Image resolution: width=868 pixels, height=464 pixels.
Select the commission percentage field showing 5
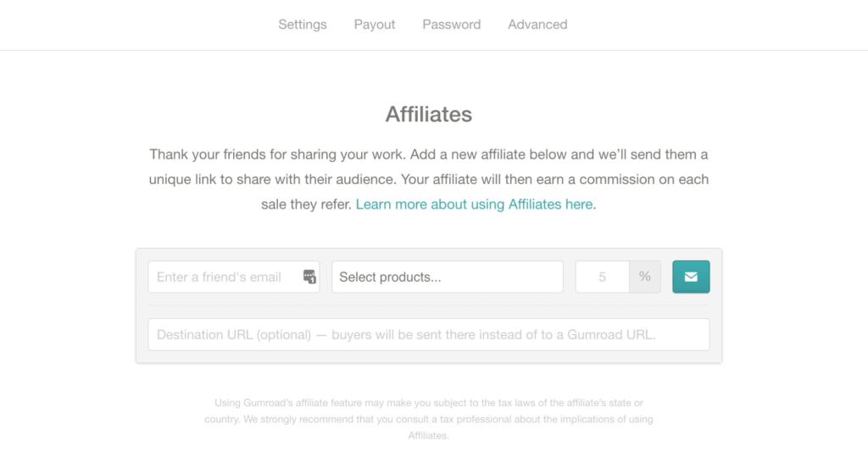pyautogui.click(x=603, y=277)
